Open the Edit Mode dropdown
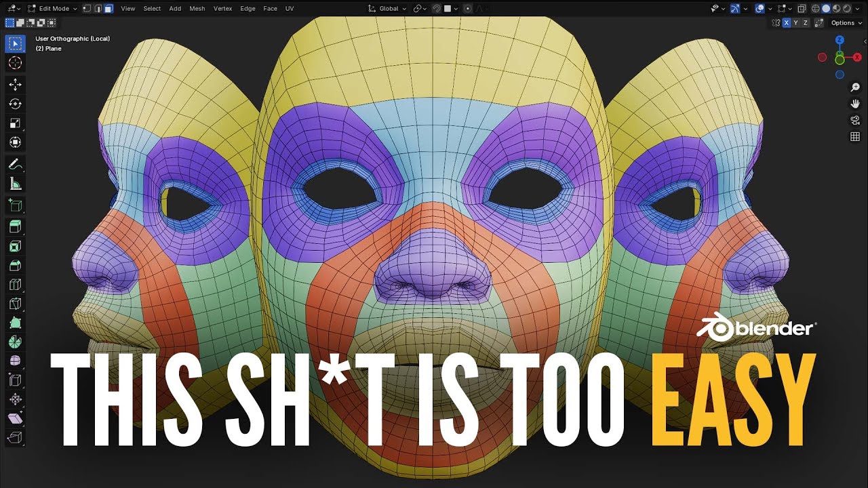The width and height of the screenshot is (868, 488). coord(52,9)
